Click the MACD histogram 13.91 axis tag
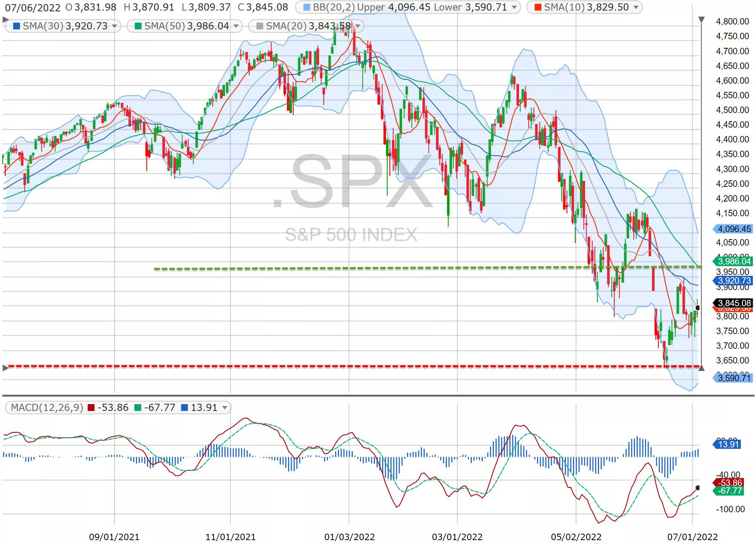 727,444
